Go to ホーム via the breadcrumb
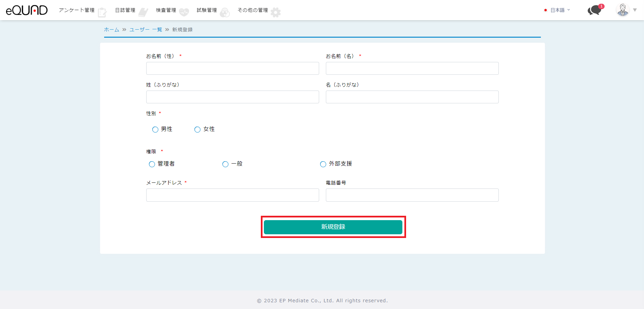 coord(112,30)
